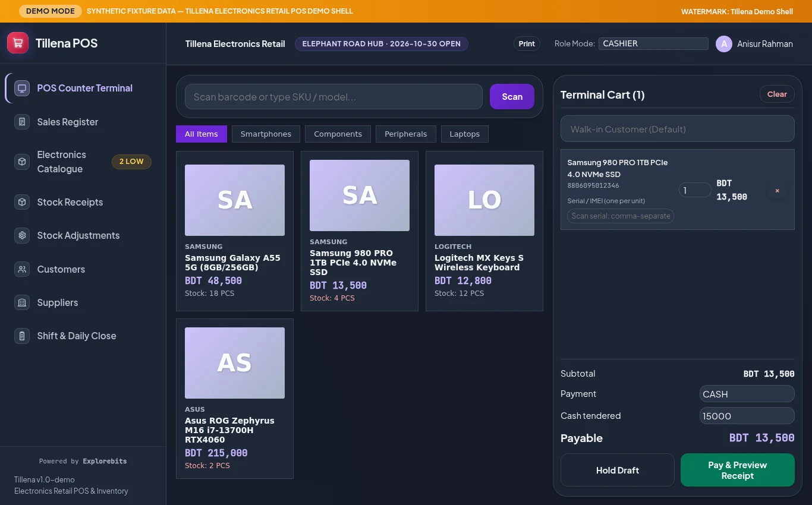
Task: Click the POS Counter Terminal monitor icon
Action: tap(22, 88)
